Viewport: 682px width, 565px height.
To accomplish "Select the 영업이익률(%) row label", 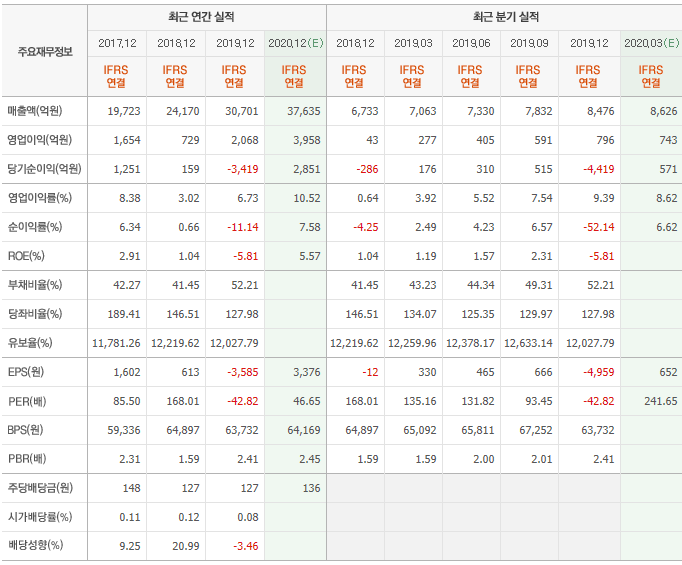I will 40,198.
